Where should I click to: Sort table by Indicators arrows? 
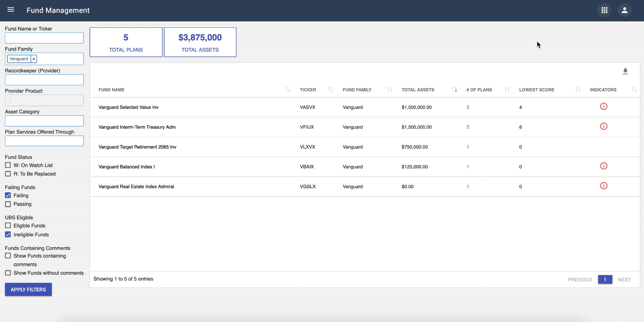(x=634, y=90)
